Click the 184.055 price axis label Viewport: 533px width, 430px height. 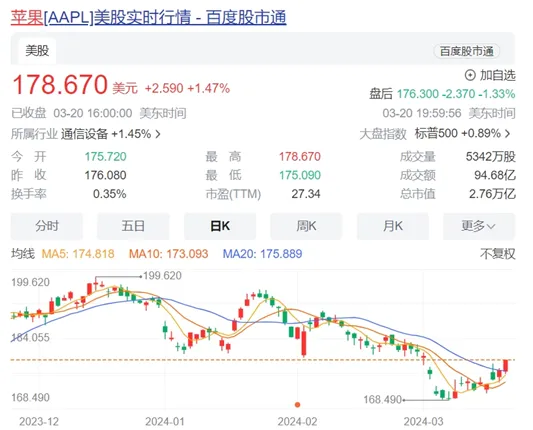click(x=30, y=338)
